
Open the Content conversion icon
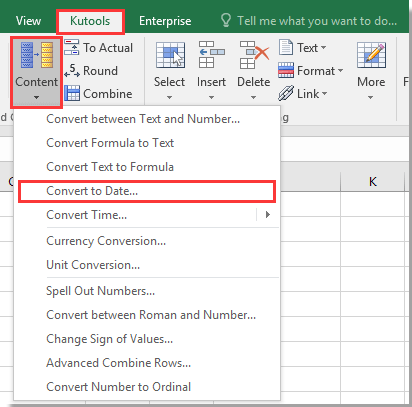pyautogui.click(x=37, y=55)
